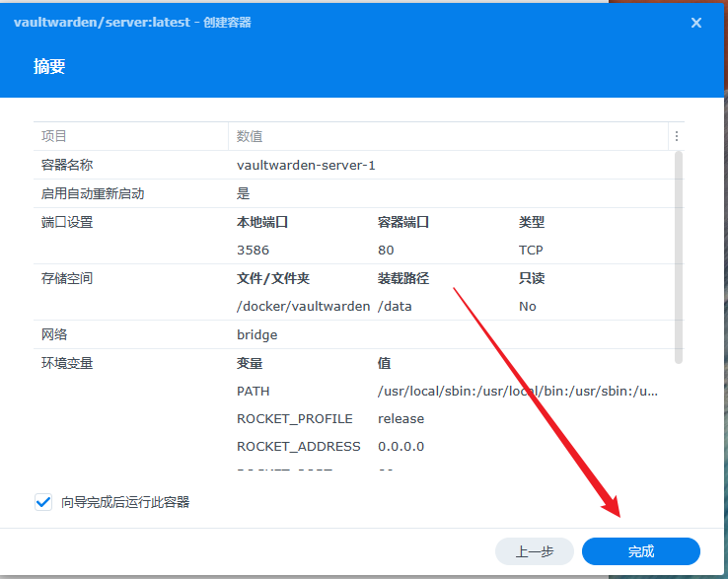
Task: Select the 容器名称 row
Action: point(67,165)
